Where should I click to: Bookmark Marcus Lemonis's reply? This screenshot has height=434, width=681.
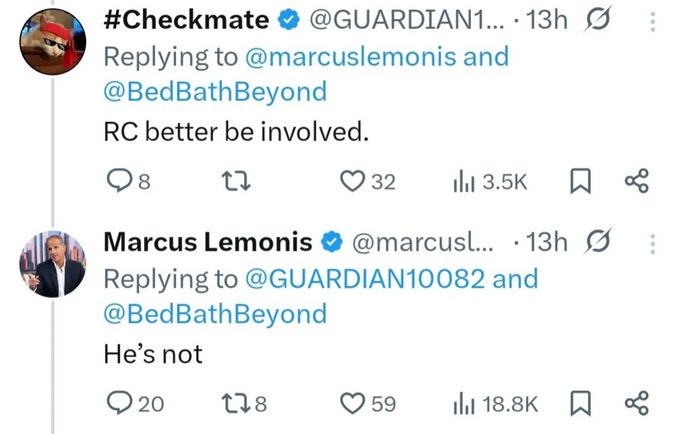click(580, 403)
